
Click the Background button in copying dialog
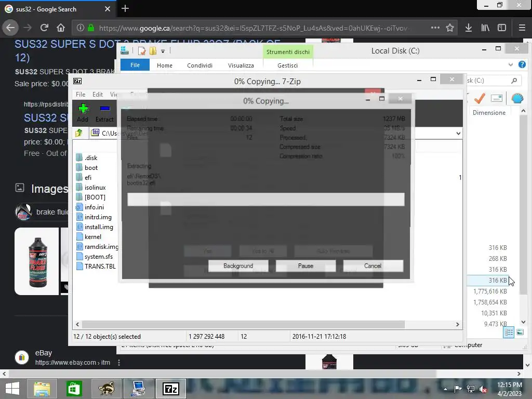(238, 266)
